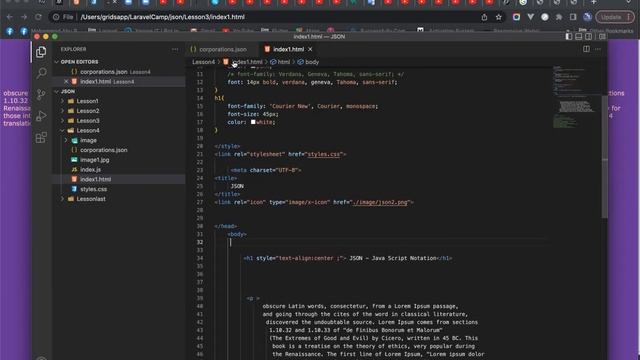
Task: Open the browser Extensions puzzle icon
Action: tap(559, 17)
